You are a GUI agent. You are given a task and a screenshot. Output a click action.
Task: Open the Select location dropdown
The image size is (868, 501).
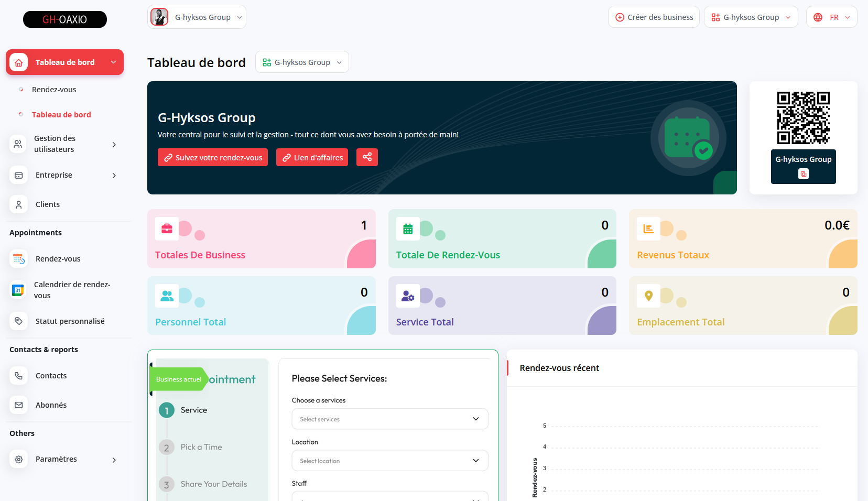pos(390,461)
